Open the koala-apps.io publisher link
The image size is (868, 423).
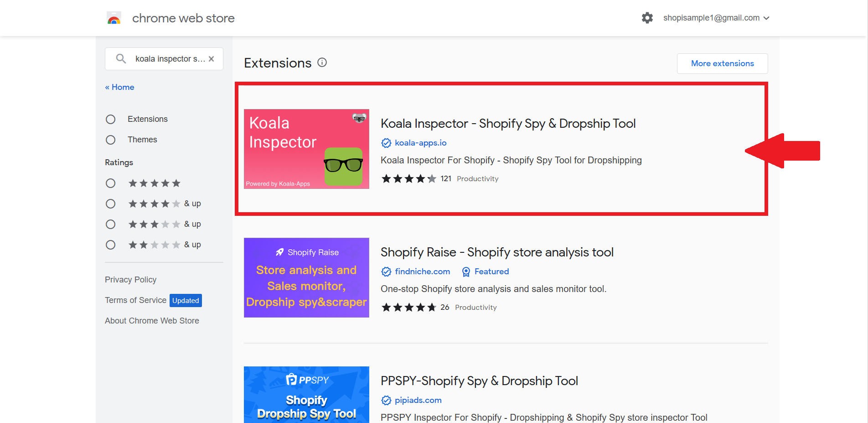tap(420, 143)
